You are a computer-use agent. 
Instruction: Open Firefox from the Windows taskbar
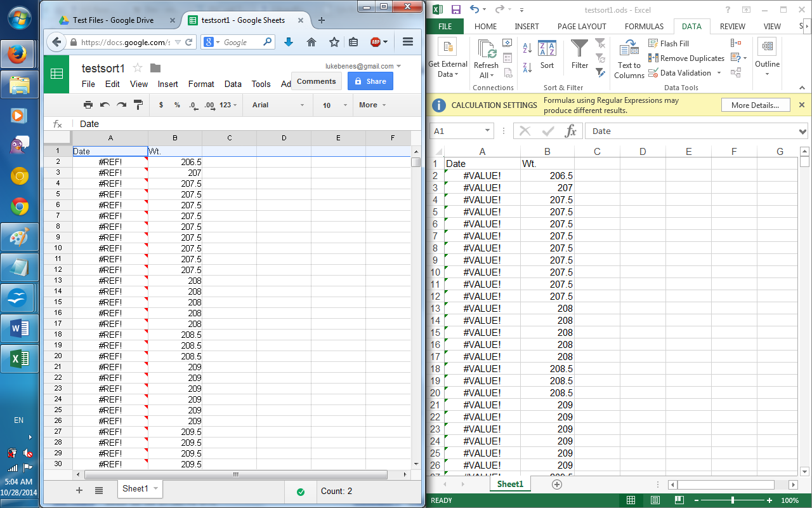click(20, 53)
